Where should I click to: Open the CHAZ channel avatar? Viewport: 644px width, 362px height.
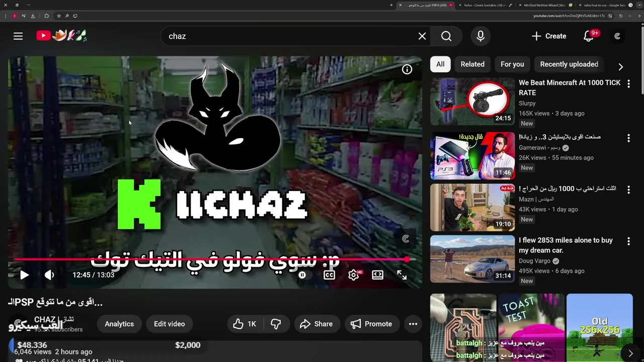(18, 324)
